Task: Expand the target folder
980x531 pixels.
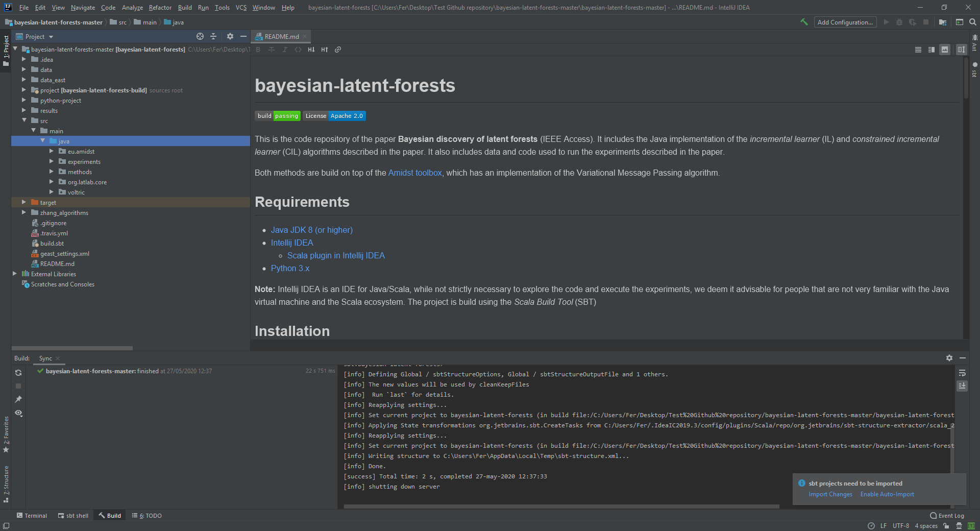Action: [x=23, y=202]
